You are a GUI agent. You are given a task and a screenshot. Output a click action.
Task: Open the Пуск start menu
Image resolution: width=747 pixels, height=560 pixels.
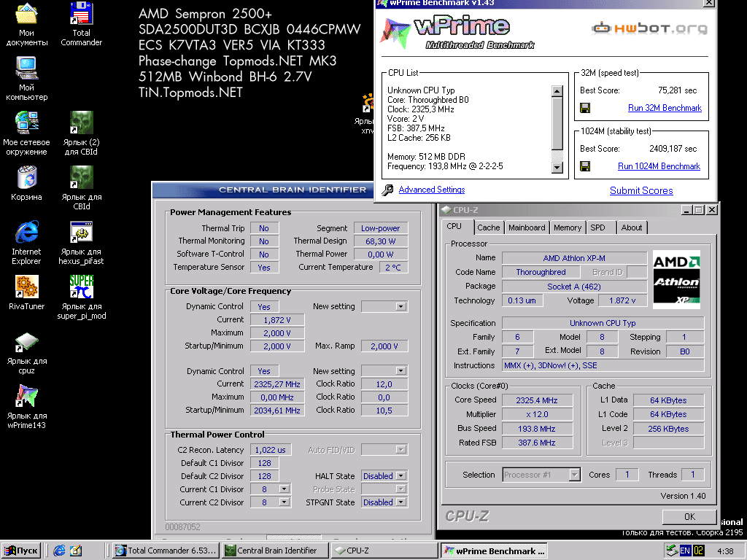[21, 551]
